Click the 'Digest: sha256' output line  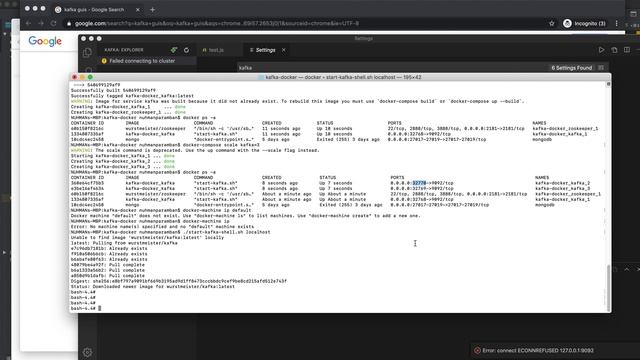click(178, 281)
